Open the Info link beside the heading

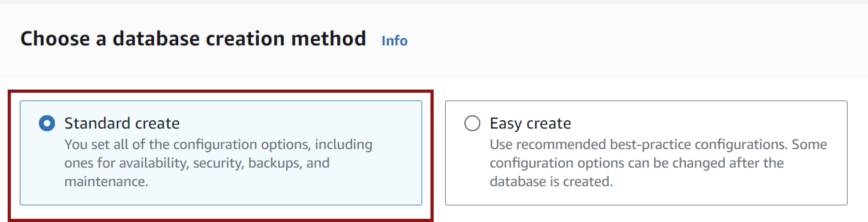(x=394, y=41)
